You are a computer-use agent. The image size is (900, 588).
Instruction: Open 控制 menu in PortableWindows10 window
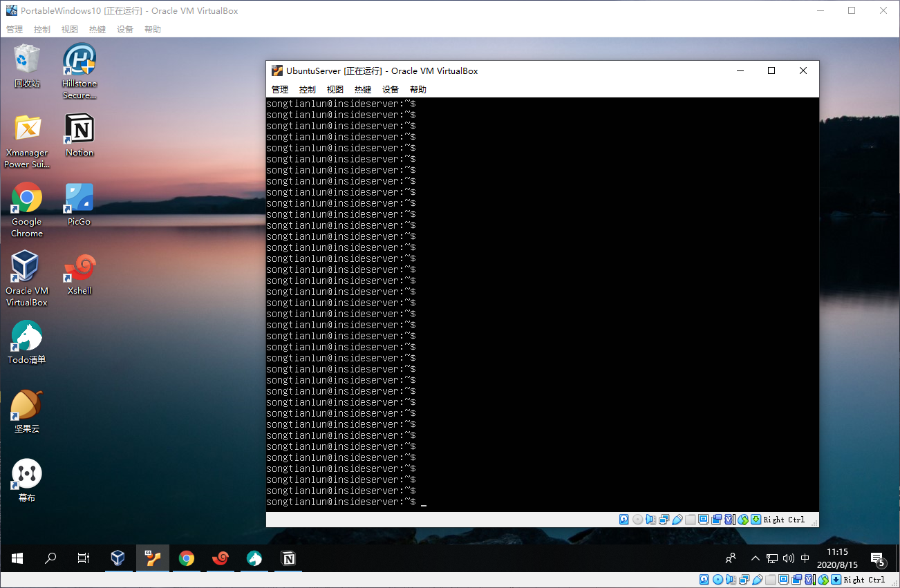point(42,30)
